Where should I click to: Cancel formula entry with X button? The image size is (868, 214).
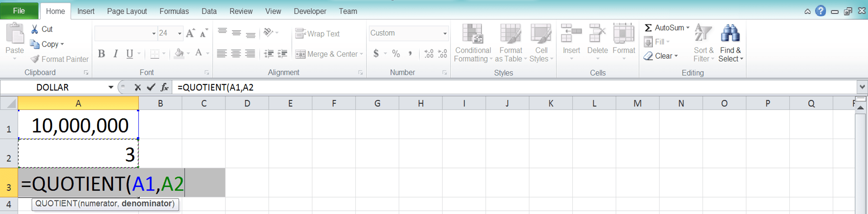[x=137, y=88]
